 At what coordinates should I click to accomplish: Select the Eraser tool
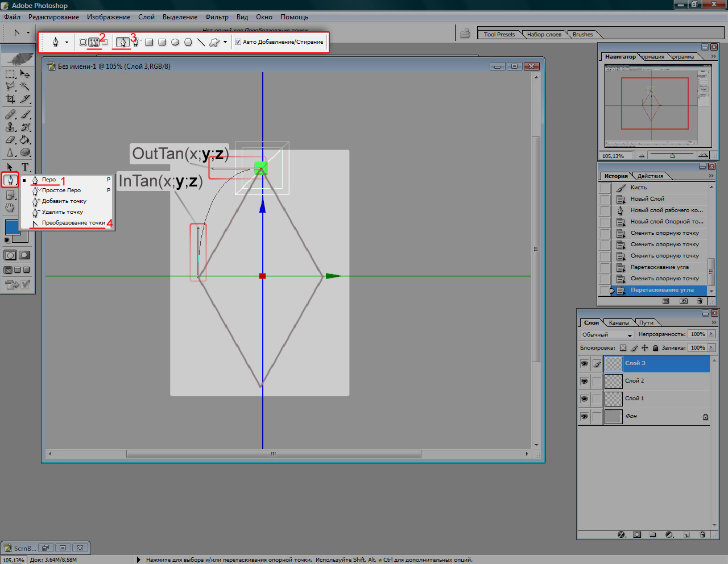tap(10, 139)
